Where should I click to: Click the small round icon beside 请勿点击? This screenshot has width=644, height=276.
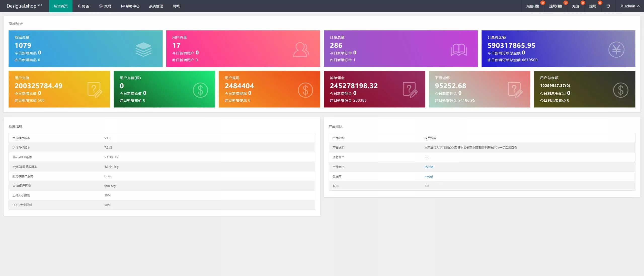point(426,157)
